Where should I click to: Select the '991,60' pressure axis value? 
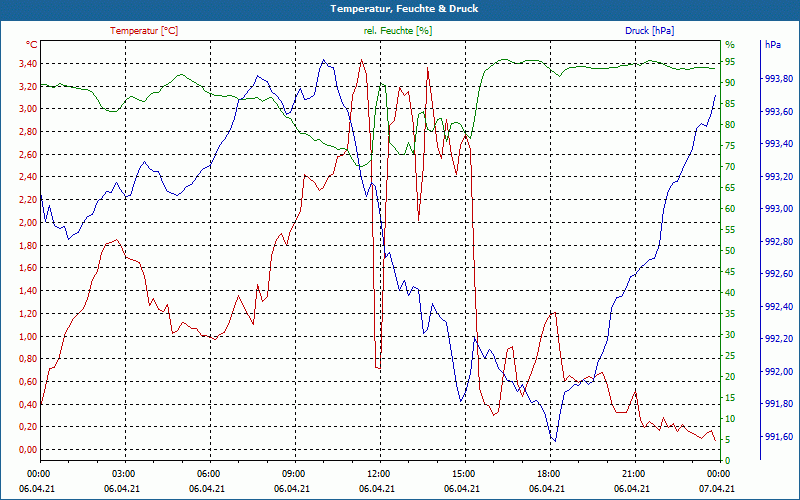(x=779, y=436)
